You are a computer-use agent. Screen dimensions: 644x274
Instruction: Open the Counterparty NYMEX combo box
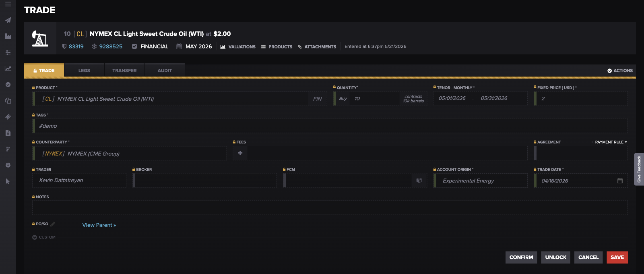pyautogui.click(x=129, y=154)
